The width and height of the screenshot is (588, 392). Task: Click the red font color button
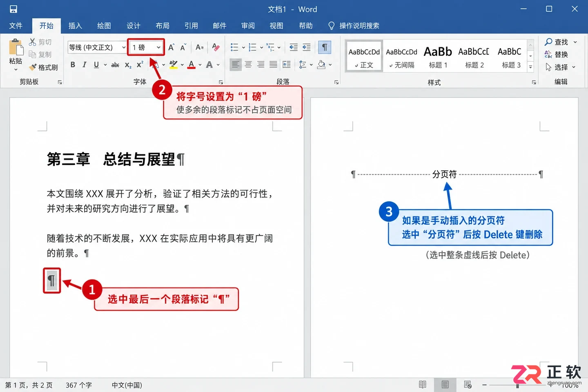tap(192, 65)
